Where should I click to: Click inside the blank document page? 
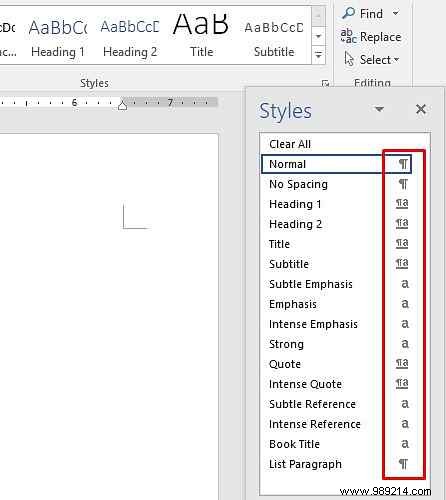coord(109,317)
